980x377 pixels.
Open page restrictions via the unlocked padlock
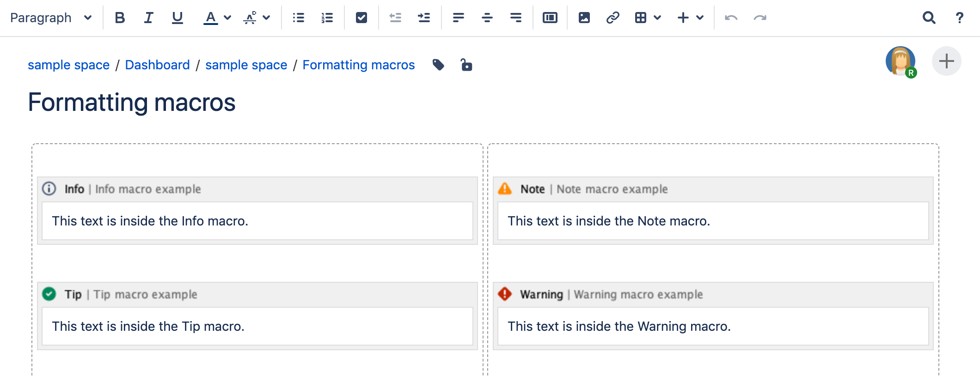point(466,65)
